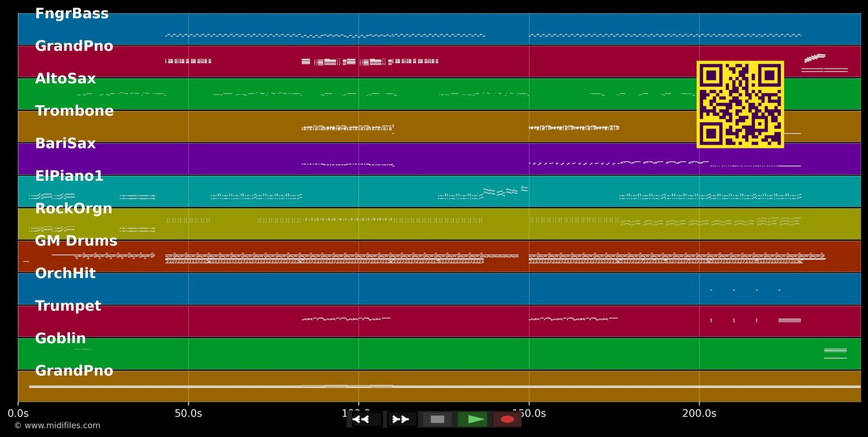Select the OrchHit track label

65,273
